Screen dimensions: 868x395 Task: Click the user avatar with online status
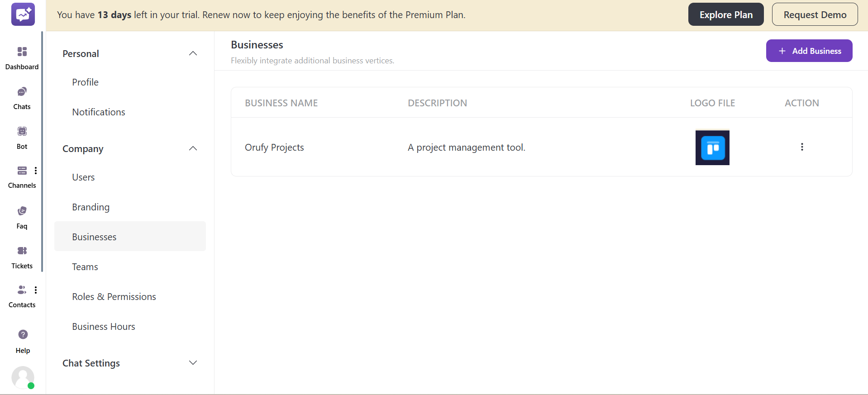(23, 377)
